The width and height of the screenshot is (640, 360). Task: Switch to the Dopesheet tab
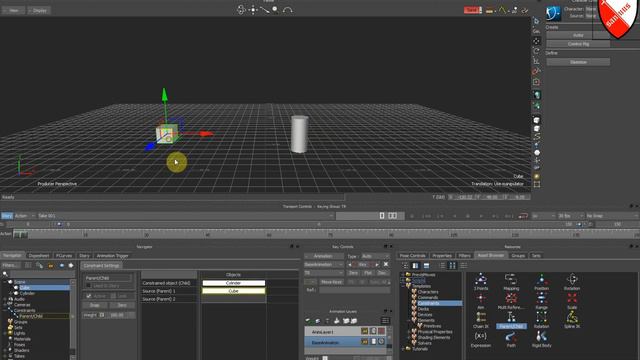pyautogui.click(x=39, y=256)
